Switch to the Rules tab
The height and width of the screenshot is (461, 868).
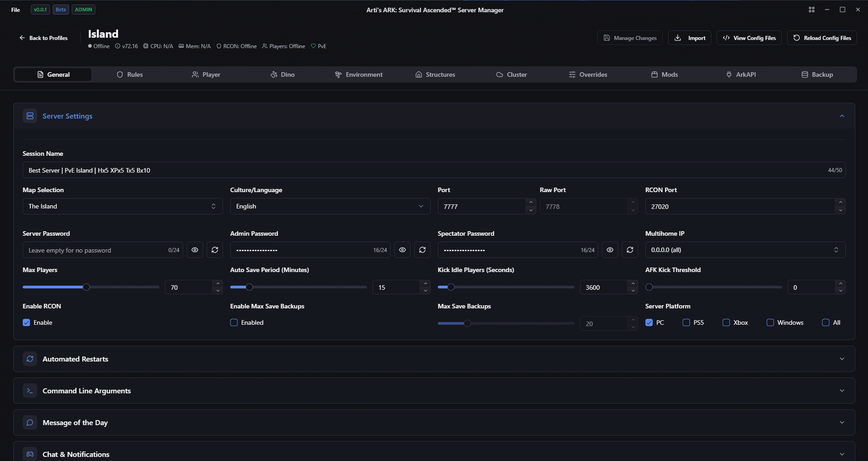[130, 74]
